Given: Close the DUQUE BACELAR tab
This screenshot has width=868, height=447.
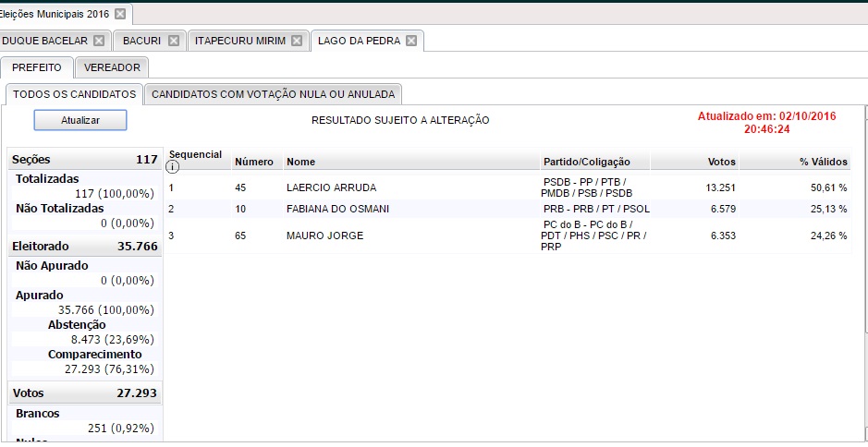Looking at the screenshot, I should click(x=99, y=41).
